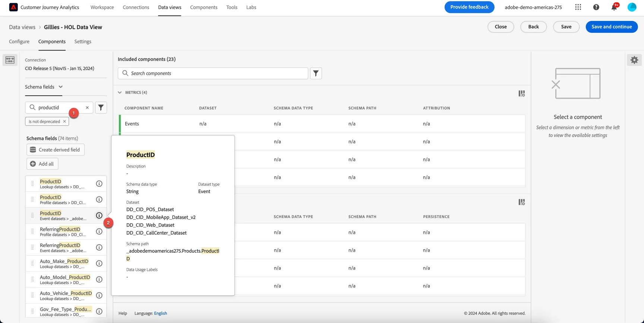Screen dimensions: 644x323
Task: Show info for Event datasets ProductID
Action: click(x=99, y=215)
